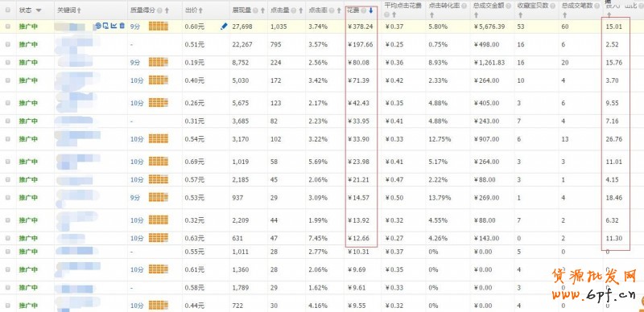Select checkbox of the row with 0.51元 bid
This screenshot has height=312, width=644.
point(8,44)
